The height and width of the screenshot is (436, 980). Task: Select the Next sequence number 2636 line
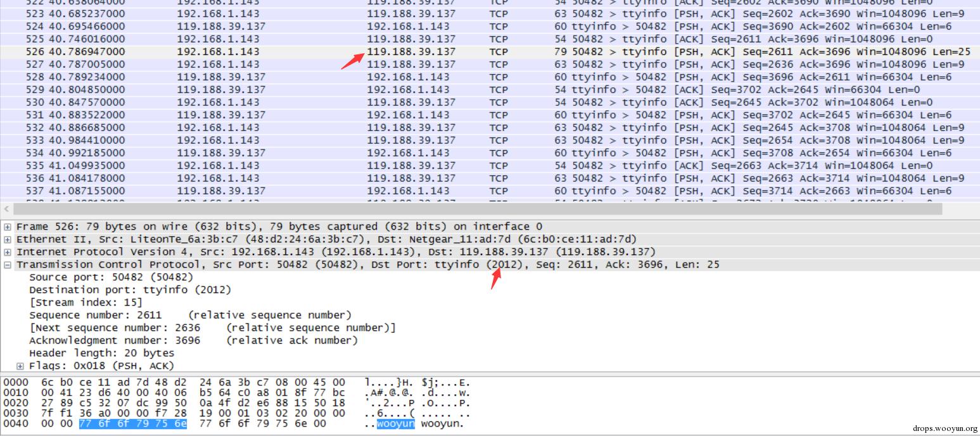(212, 328)
